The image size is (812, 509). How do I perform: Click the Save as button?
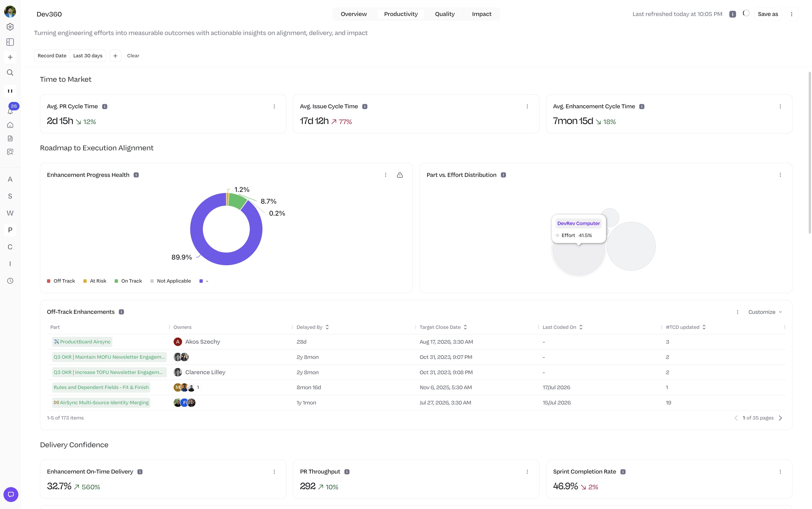pos(768,14)
